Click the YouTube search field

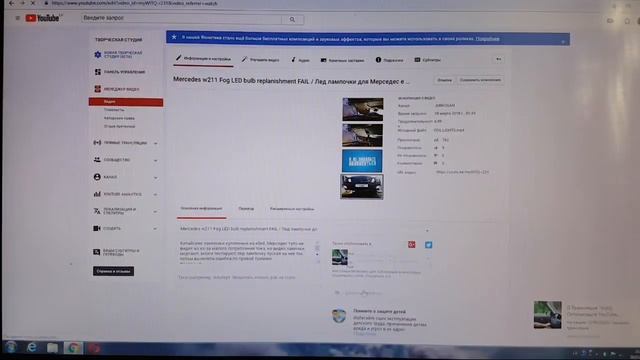coord(181,18)
